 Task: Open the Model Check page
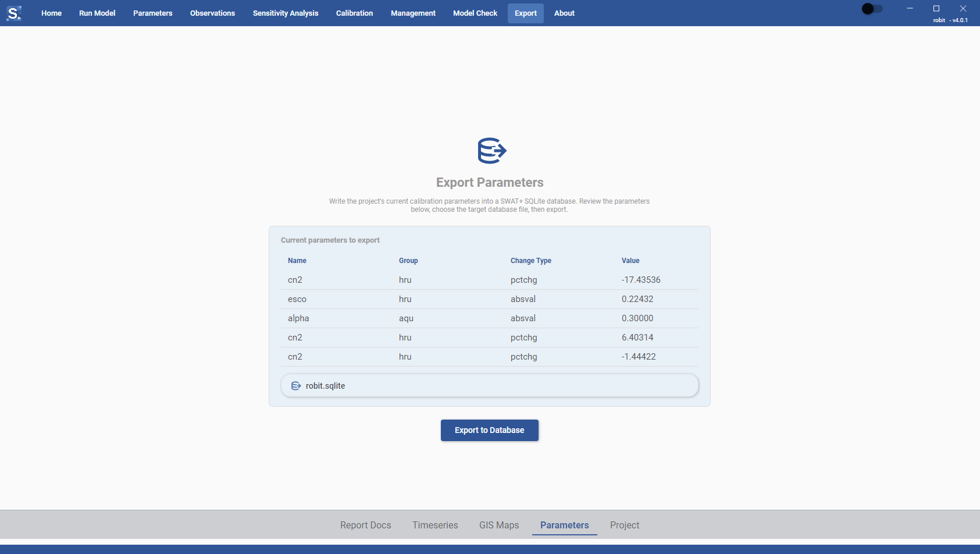pyautogui.click(x=475, y=13)
